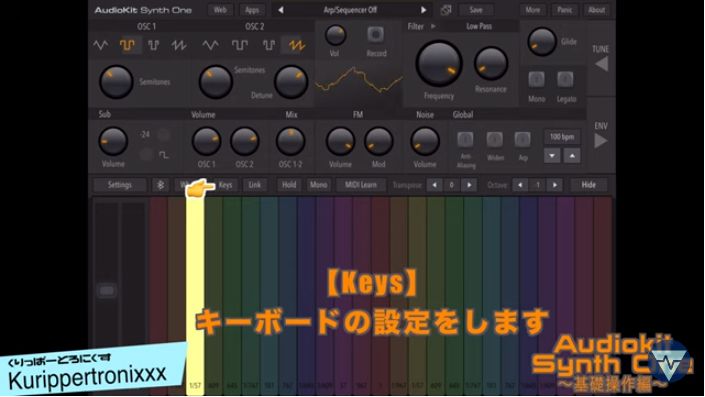
Task: Raise Octave with right arrow
Action: pos(555,185)
